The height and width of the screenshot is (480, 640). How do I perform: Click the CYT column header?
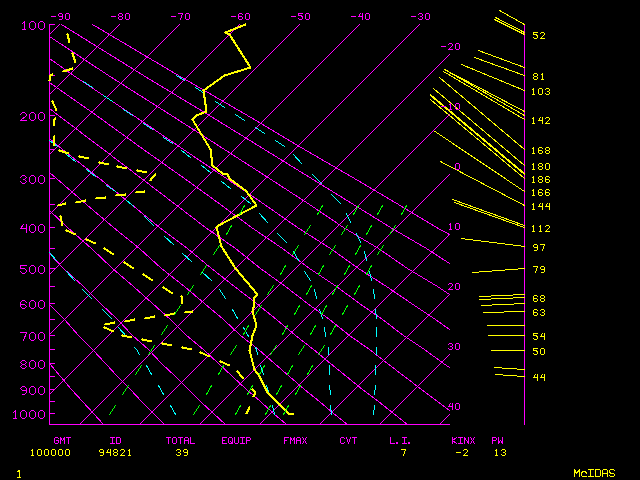click(348, 440)
